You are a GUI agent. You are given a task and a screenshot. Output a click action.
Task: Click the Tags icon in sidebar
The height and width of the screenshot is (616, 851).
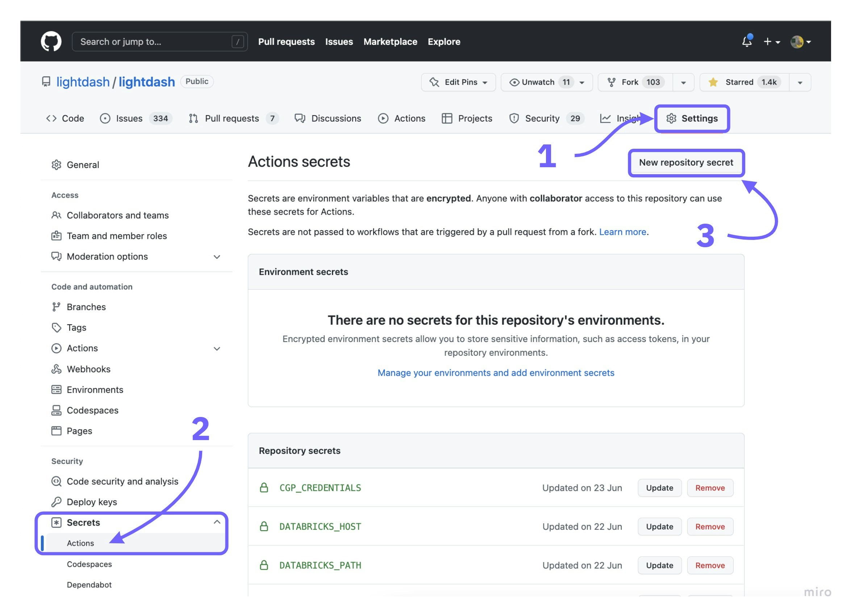click(x=56, y=328)
